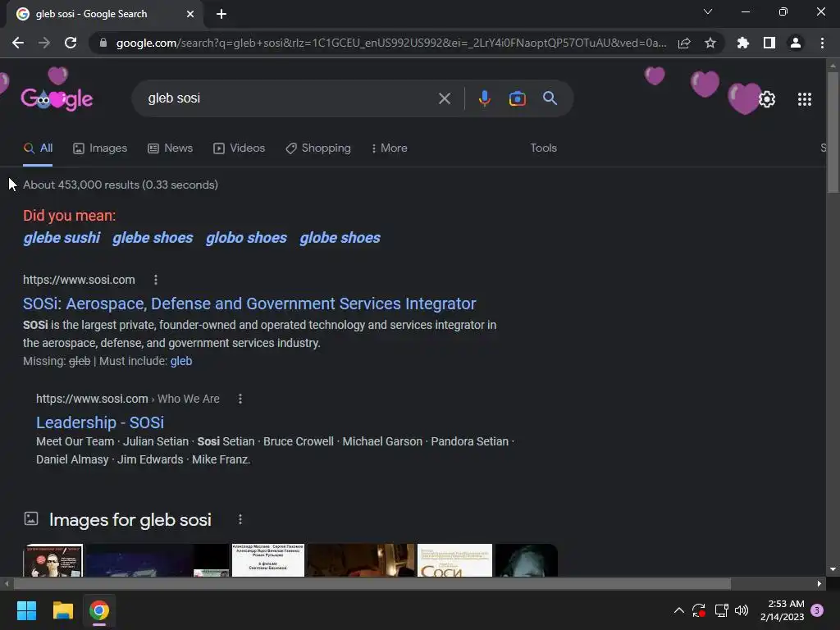The width and height of the screenshot is (840, 630).
Task: Open the Chrome three-dot menu
Action: (x=822, y=43)
